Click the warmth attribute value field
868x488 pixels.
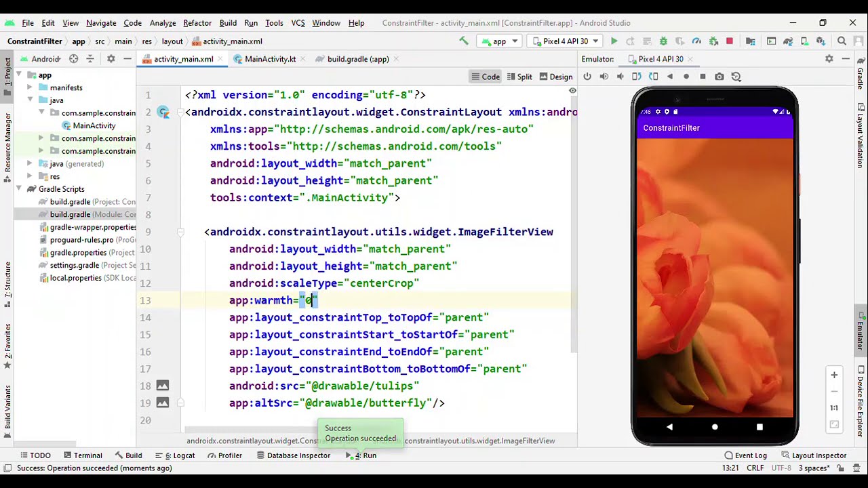[309, 300]
